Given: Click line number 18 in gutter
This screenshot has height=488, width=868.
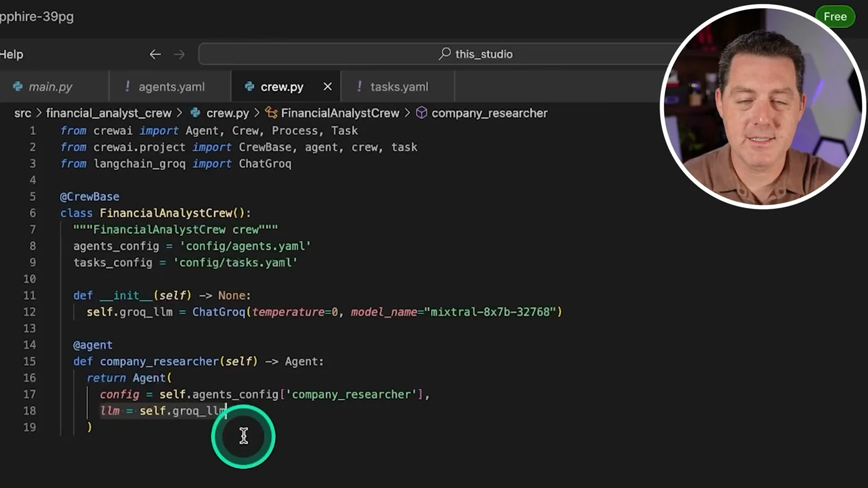Looking at the screenshot, I should coord(29,411).
